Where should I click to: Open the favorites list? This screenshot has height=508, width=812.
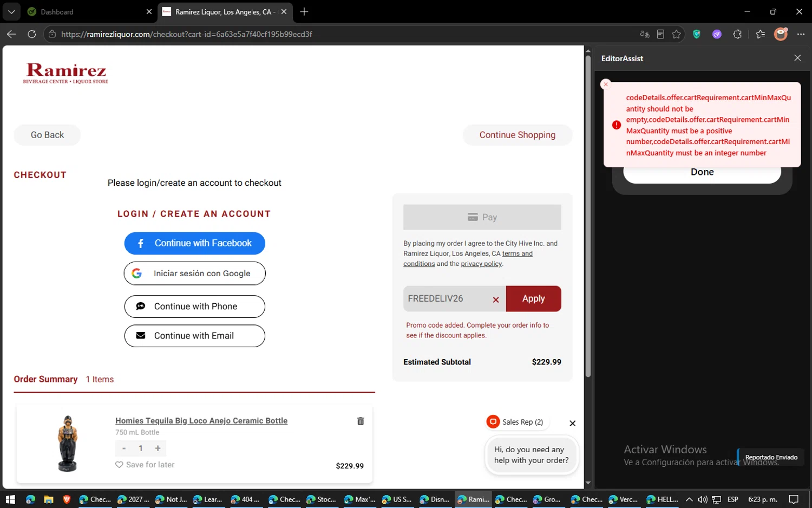[x=761, y=34]
